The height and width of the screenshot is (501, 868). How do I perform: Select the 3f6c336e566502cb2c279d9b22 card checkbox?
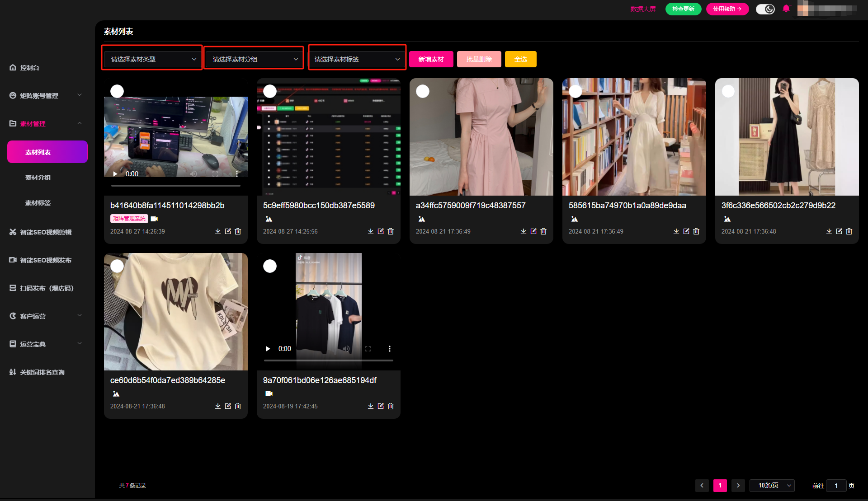point(728,91)
